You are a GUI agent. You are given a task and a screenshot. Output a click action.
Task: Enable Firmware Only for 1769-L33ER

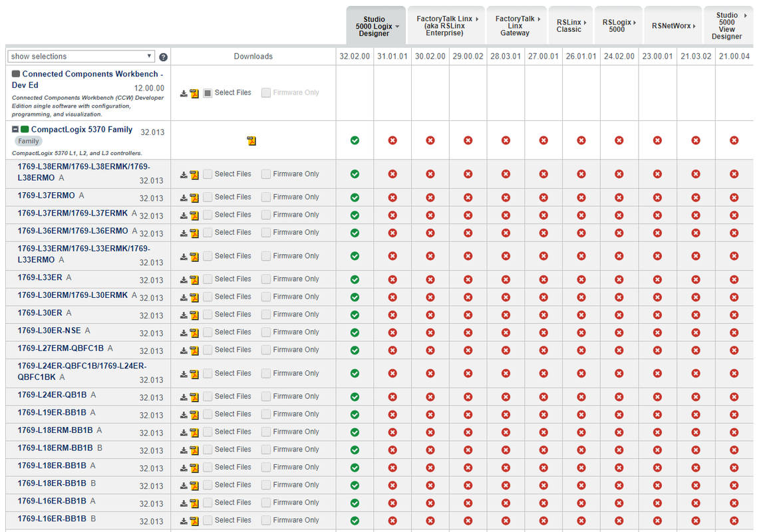tap(266, 279)
